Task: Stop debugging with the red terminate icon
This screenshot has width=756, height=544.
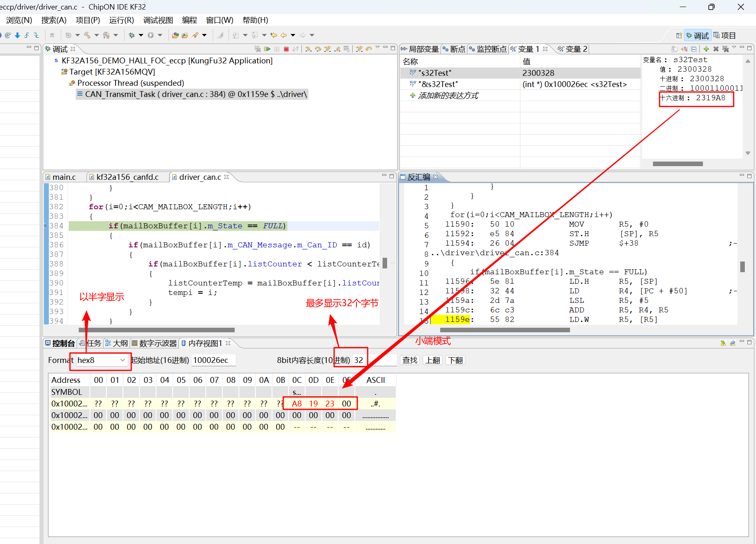Action: point(286,49)
